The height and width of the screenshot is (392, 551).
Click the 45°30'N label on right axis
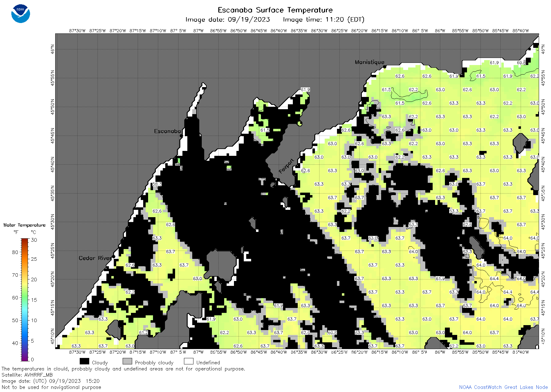(543, 222)
